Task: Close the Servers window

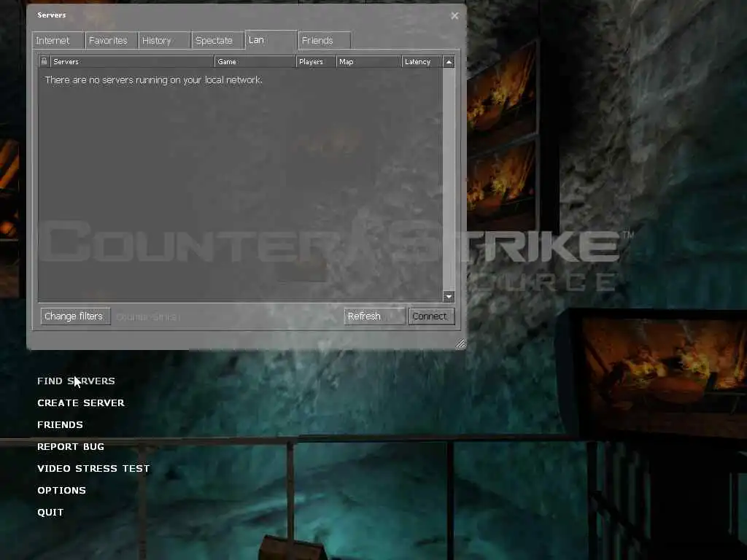Action: [454, 16]
